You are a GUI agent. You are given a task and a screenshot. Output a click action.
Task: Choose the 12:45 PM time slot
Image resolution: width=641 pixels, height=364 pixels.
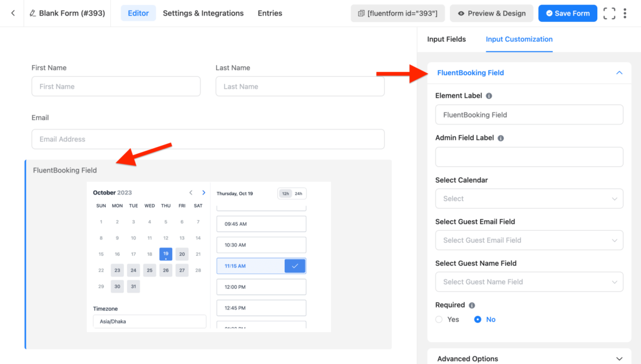coord(261,308)
